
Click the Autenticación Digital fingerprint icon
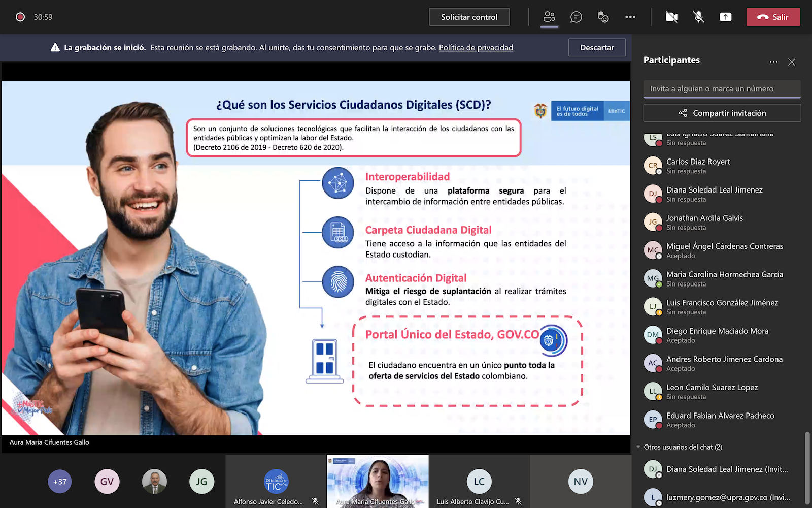point(338,281)
